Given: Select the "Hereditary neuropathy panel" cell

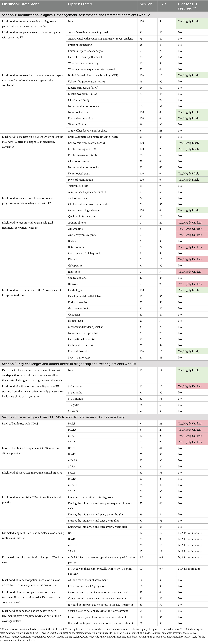Looking at the screenshot, I should (x=85, y=57).
